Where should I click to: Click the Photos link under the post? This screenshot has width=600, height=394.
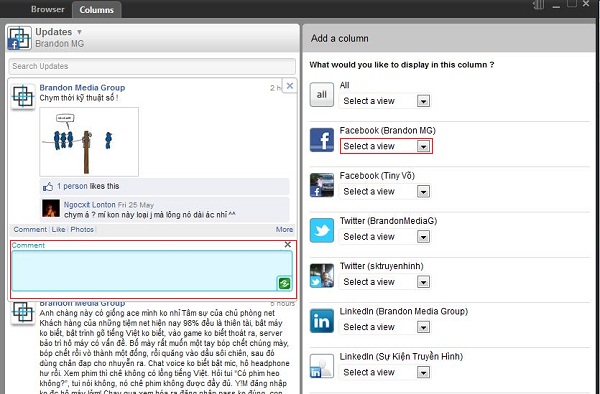click(x=82, y=230)
